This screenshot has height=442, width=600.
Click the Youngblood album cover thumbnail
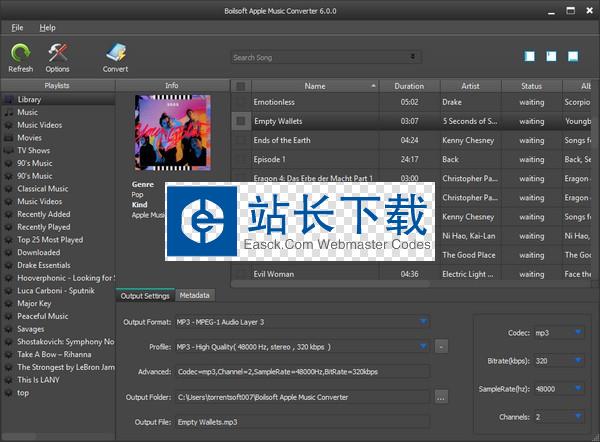(173, 132)
